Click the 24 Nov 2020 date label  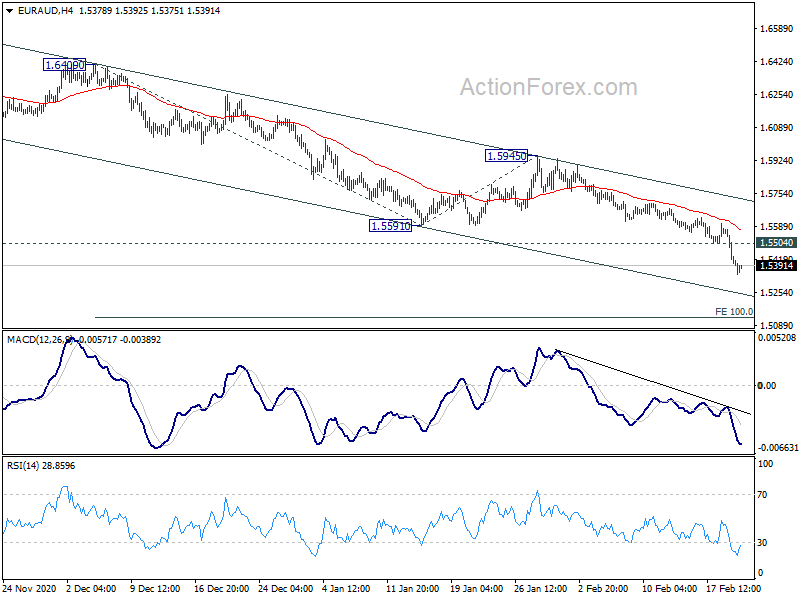31,588
